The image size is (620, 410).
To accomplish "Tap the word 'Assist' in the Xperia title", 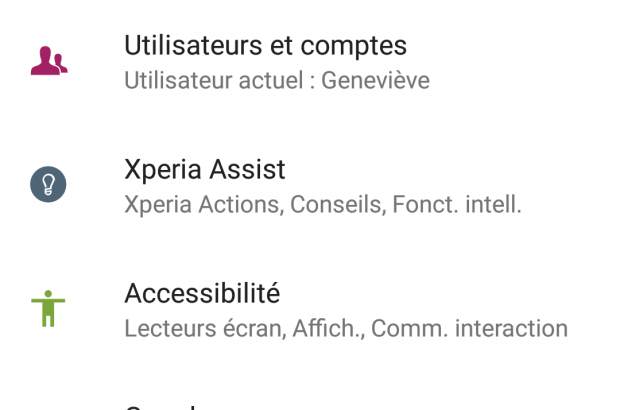I will (250, 168).
